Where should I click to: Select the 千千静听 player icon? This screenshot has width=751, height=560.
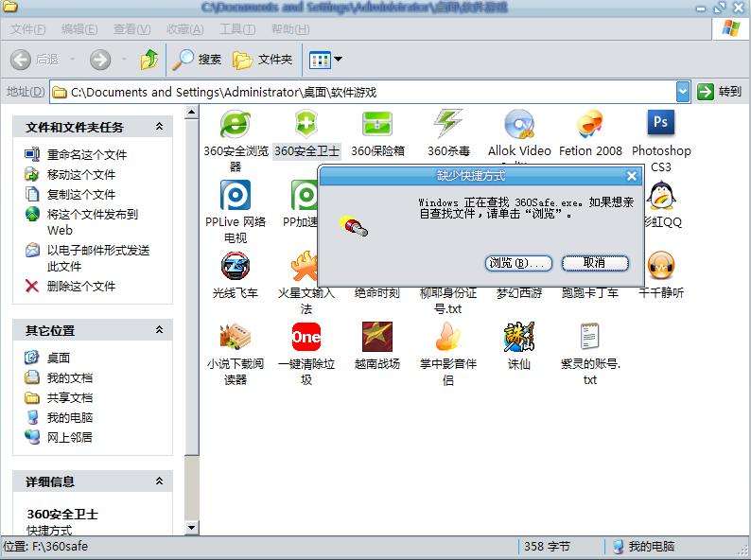[x=661, y=266]
